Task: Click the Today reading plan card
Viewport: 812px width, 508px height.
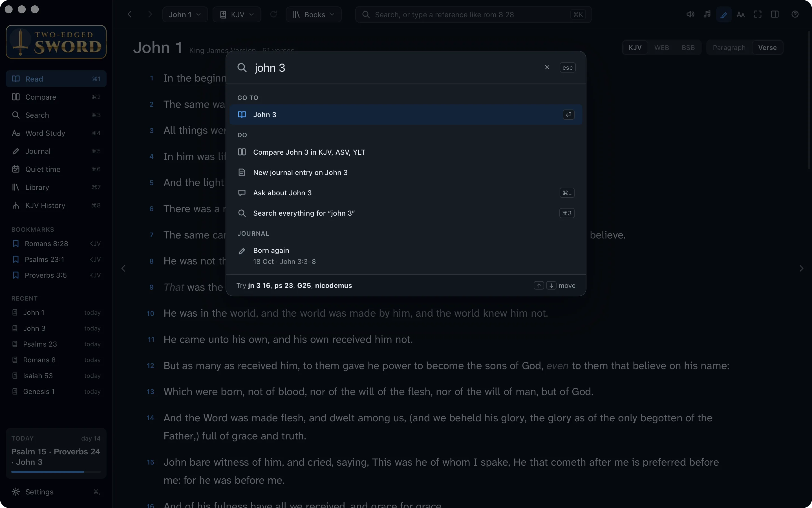Action: [56, 453]
